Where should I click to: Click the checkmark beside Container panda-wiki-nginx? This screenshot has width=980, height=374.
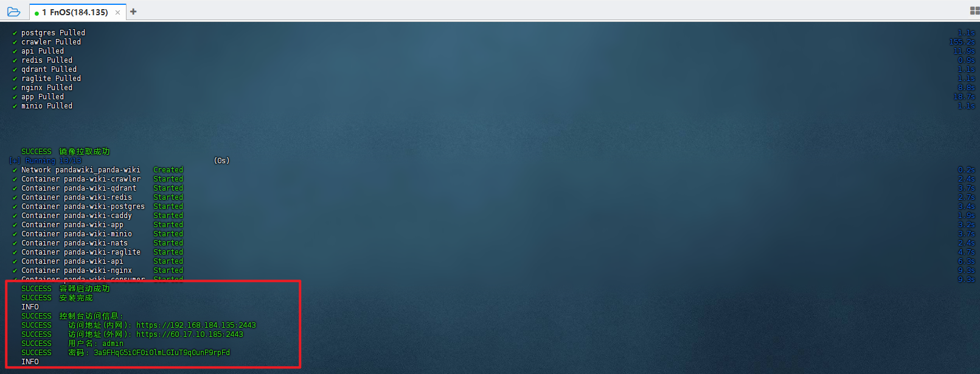point(15,271)
